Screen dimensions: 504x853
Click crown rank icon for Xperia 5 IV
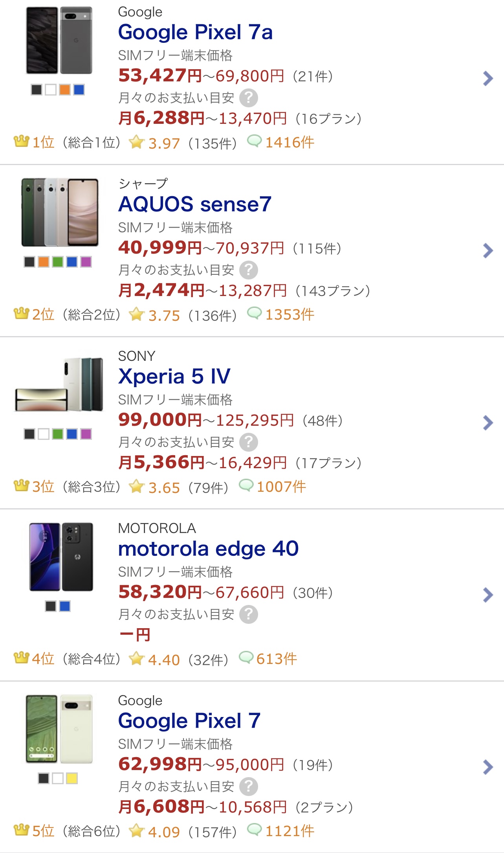coord(22,485)
